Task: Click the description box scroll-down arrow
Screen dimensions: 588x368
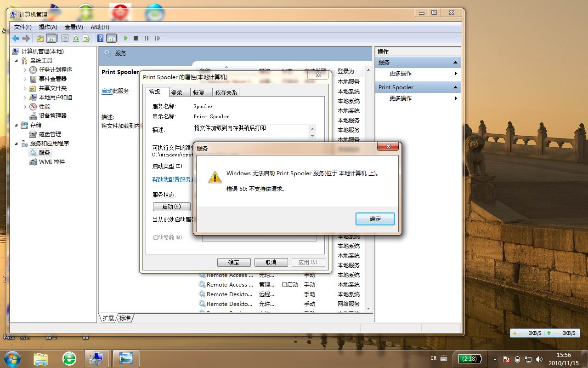Action: tap(313, 136)
